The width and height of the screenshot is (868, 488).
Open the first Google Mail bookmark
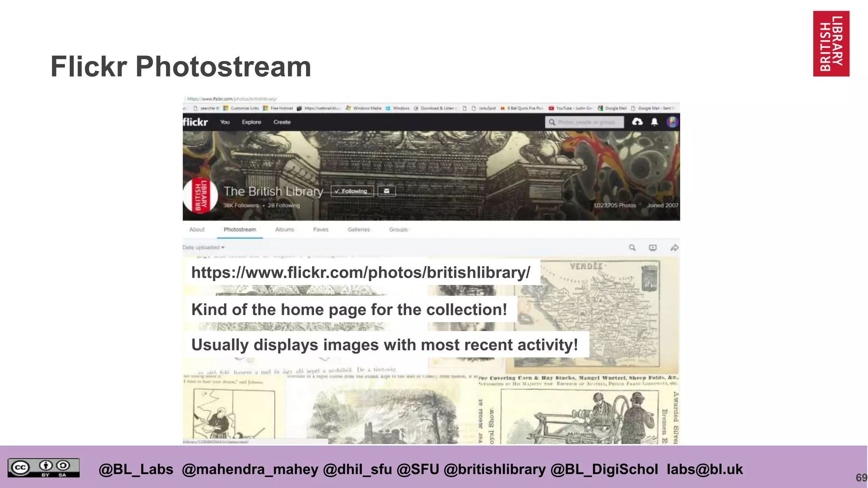[x=612, y=108]
